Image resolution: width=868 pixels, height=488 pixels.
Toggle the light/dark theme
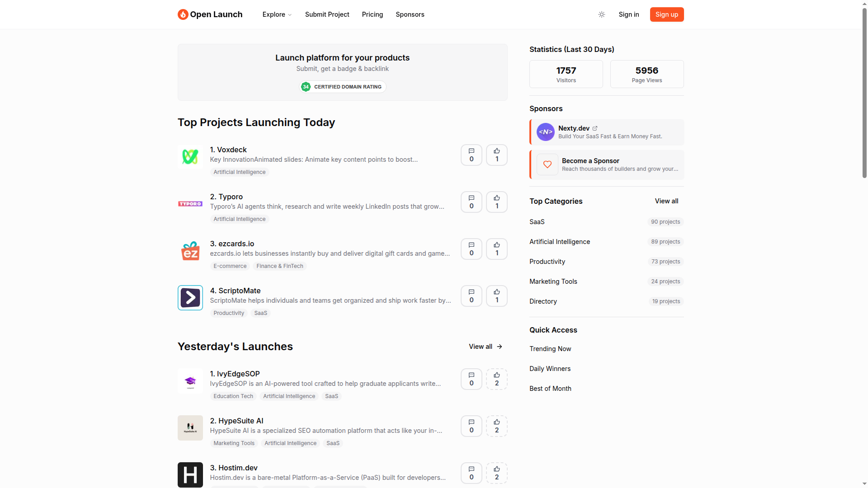point(602,14)
